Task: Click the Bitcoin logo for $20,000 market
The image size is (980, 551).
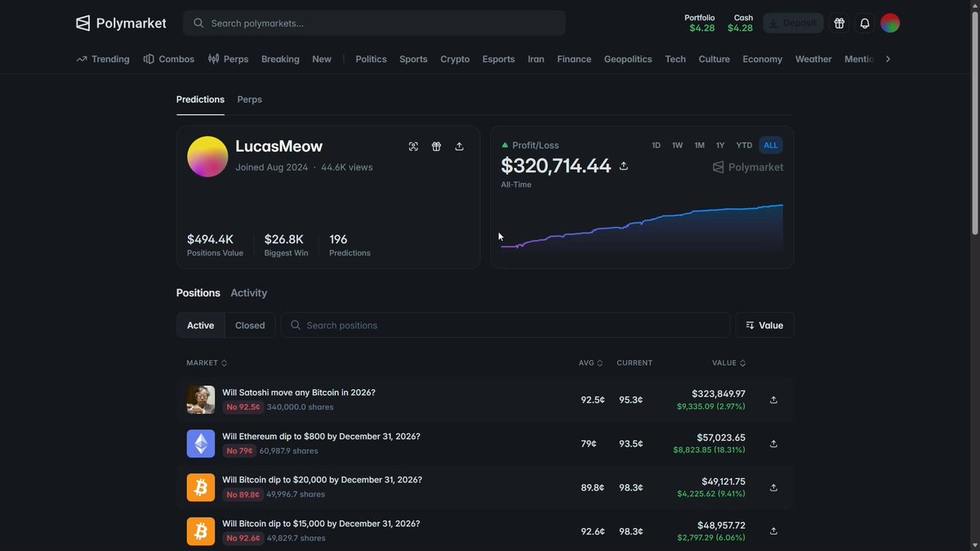Action: [x=201, y=487]
